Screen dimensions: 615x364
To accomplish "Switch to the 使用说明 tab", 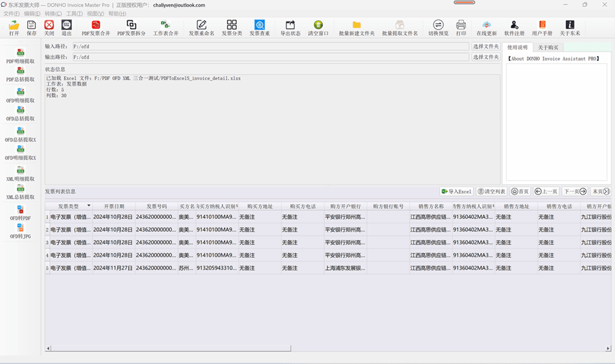I will point(517,47).
